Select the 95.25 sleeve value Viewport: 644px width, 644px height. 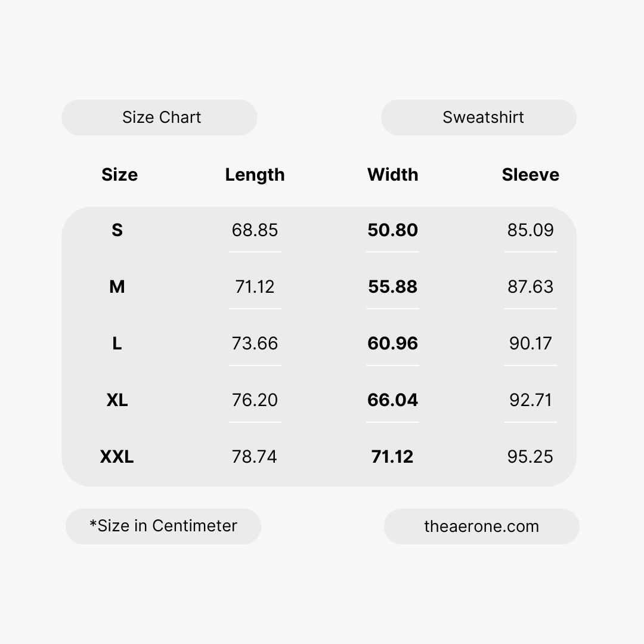click(x=530, y=457)
